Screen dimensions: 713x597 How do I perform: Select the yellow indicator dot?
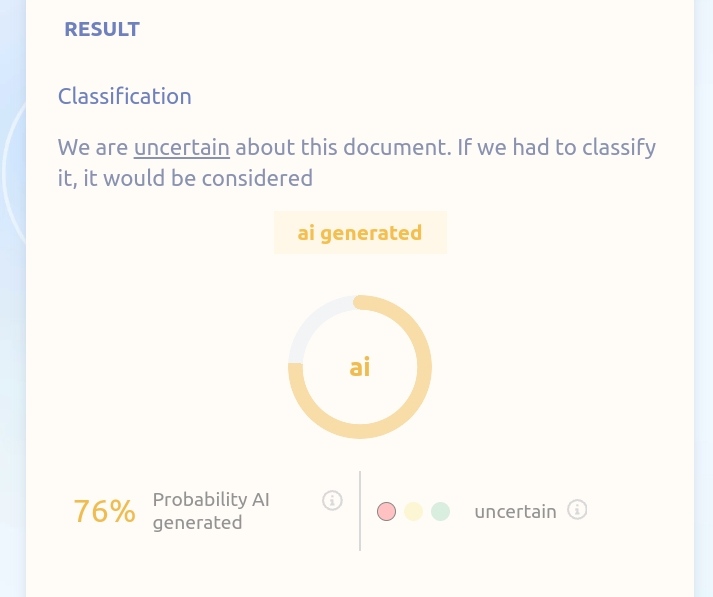414,512
